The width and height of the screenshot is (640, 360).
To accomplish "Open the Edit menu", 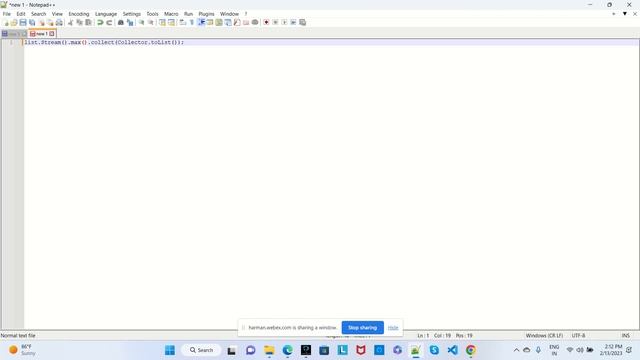I will coord(21,14).
